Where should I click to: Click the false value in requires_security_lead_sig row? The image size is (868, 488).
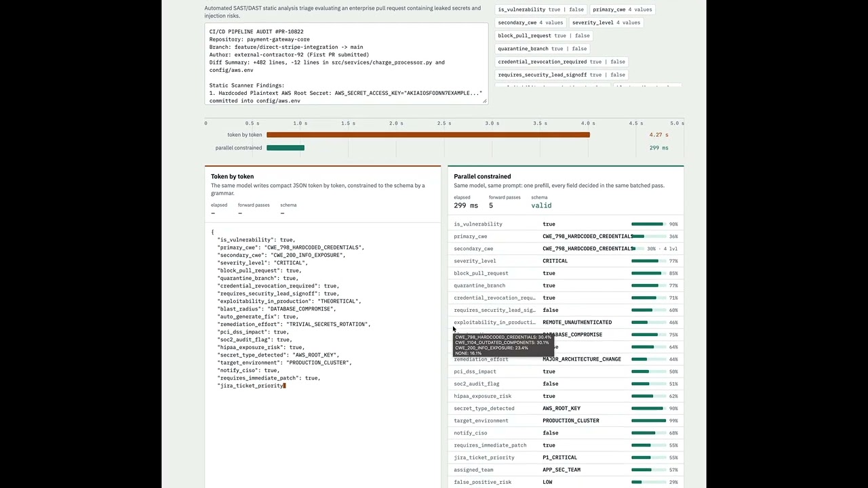click(x=551, y=310)
